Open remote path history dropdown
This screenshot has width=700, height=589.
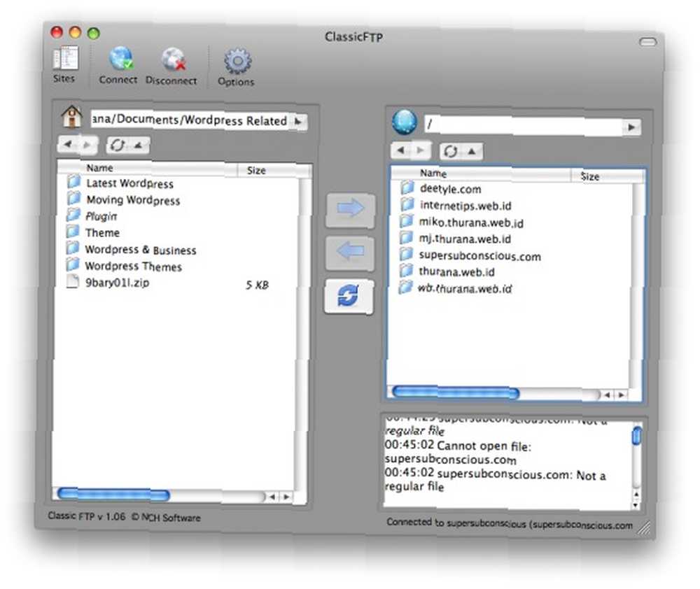(631, 127)
